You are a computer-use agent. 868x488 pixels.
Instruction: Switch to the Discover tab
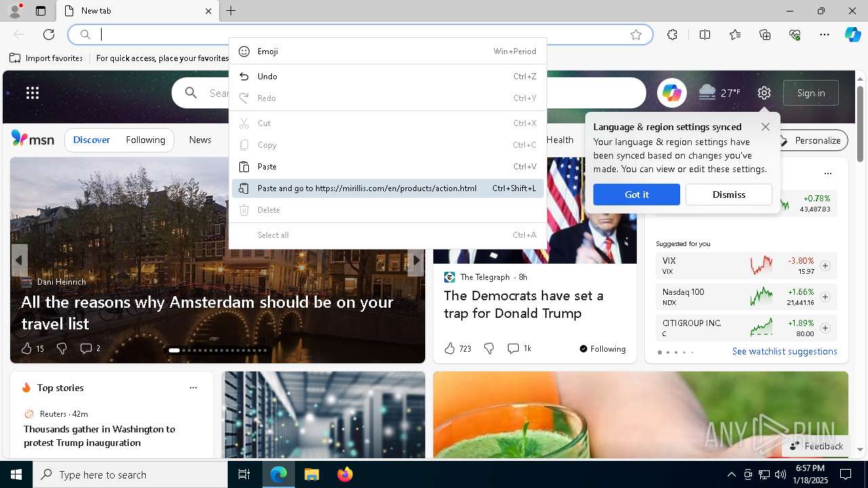coord(92,140)
